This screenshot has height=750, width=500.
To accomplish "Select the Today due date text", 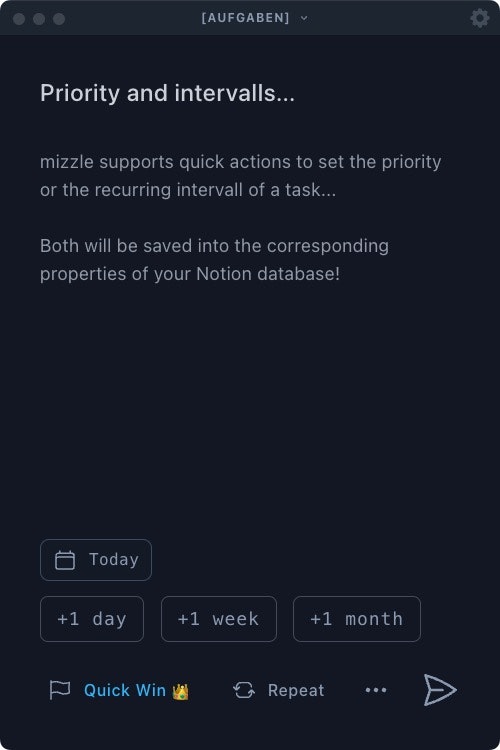I will pyautogui.click(x=114, y=559).
